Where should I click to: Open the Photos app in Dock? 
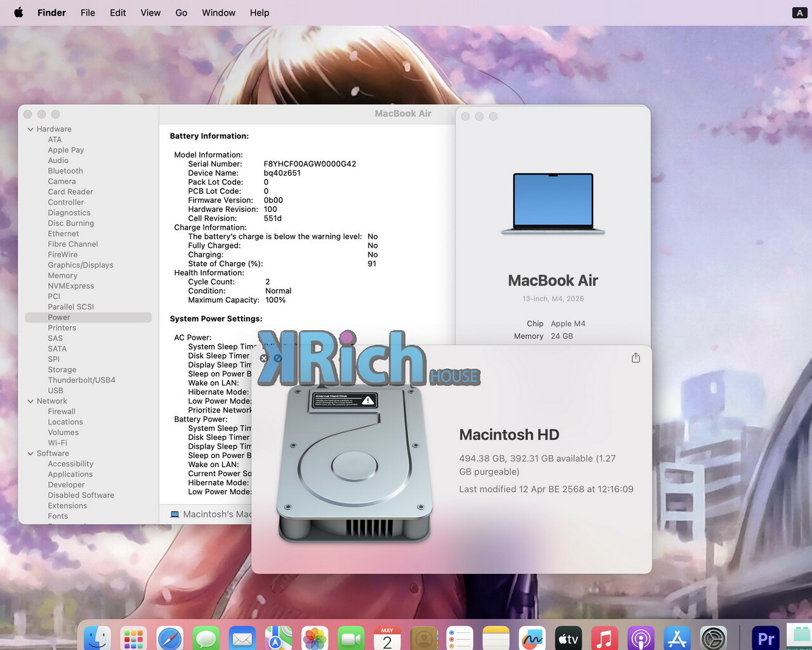(x=315, y=638)
